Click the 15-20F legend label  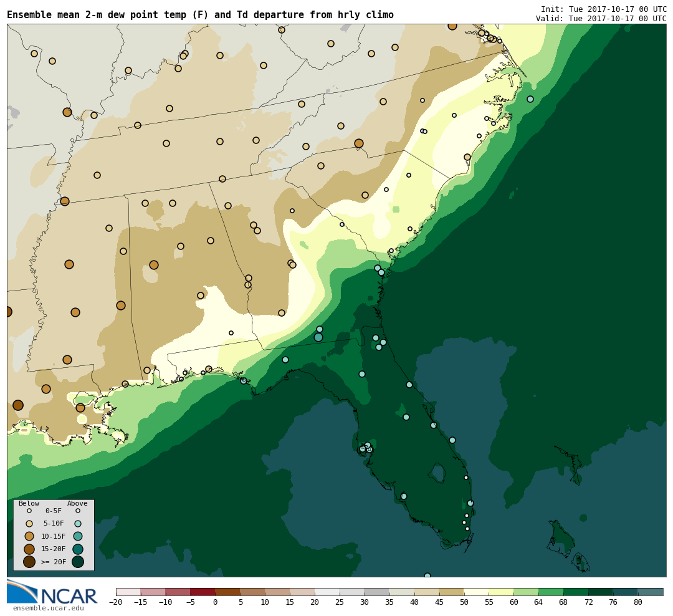coord(54,549)
